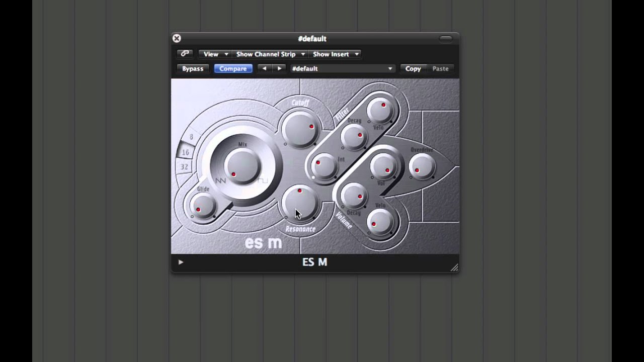Screen dimensions: 644x362
Task: Click the #default window title
Action: (312, 39)
